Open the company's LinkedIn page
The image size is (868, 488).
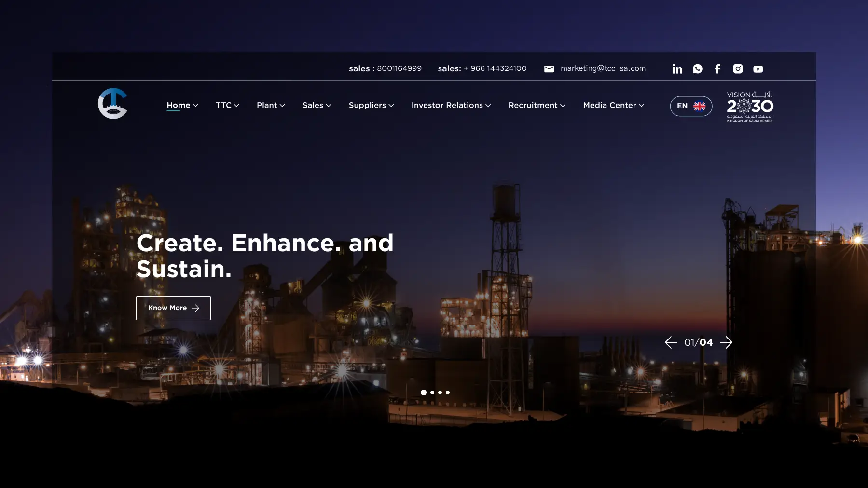(677, 68)
